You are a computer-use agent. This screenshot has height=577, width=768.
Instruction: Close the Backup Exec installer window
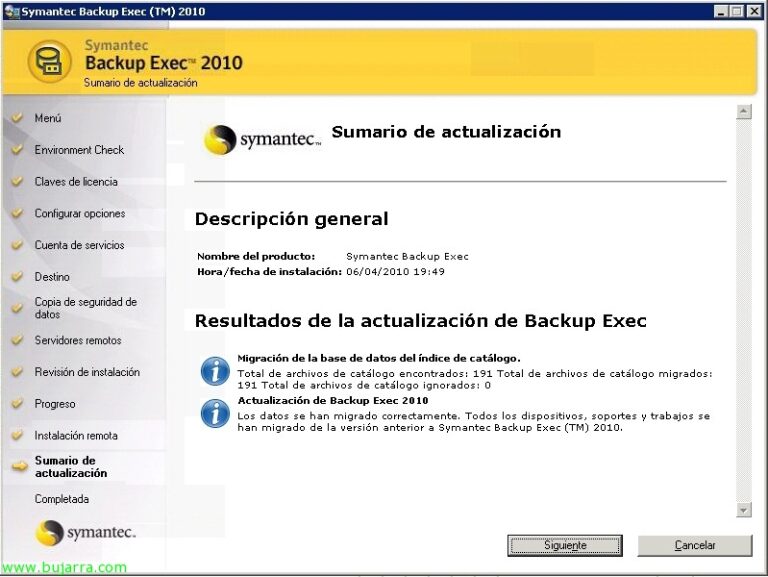click(x=754, y=11)
